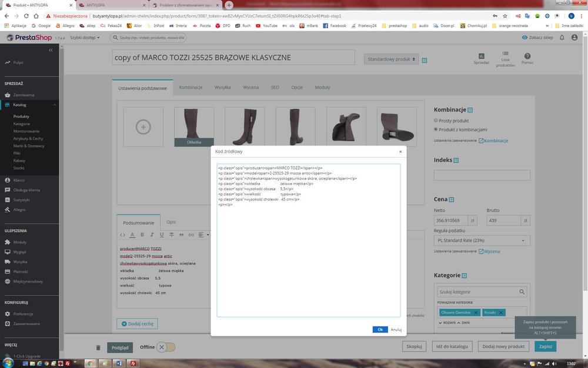Click Zobacz sklep link
Screen dimensions: 588x368
(537, 38)
